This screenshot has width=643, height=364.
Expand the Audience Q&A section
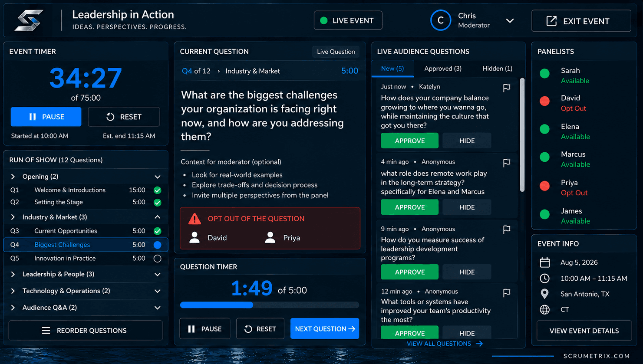coord(158,308)
